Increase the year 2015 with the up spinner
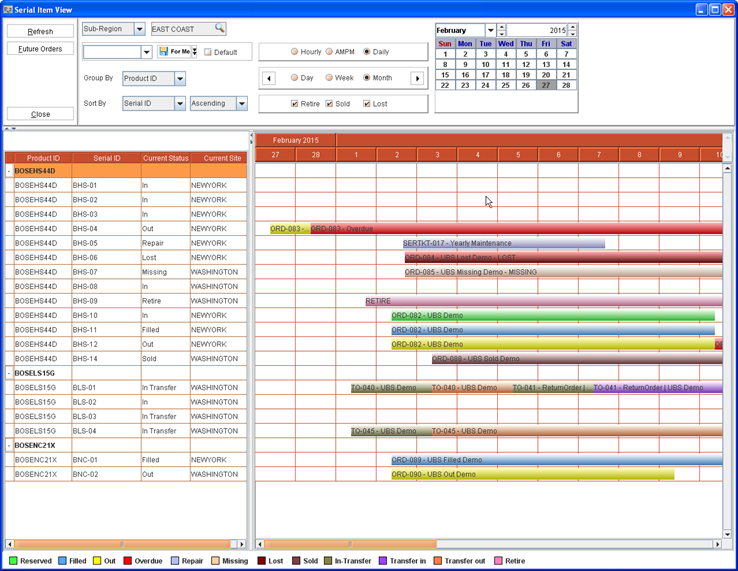This screenshot has height=571, width=738. (572, 27)
